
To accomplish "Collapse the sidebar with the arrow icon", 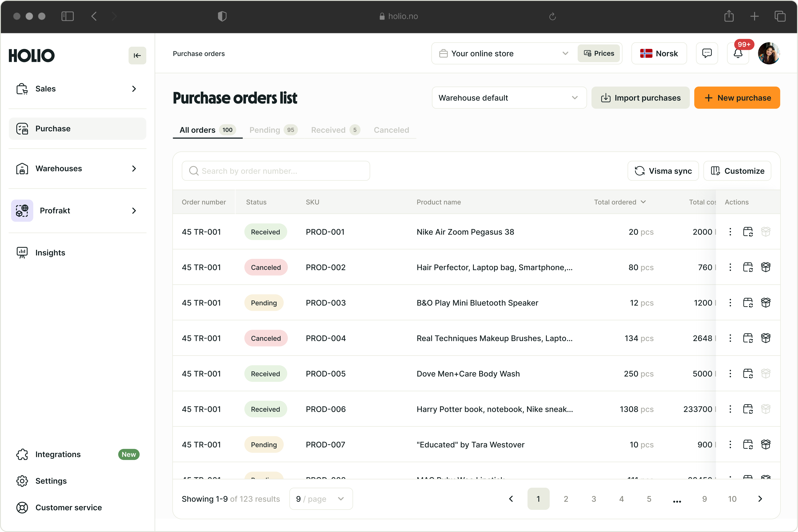I will point(137,55).
